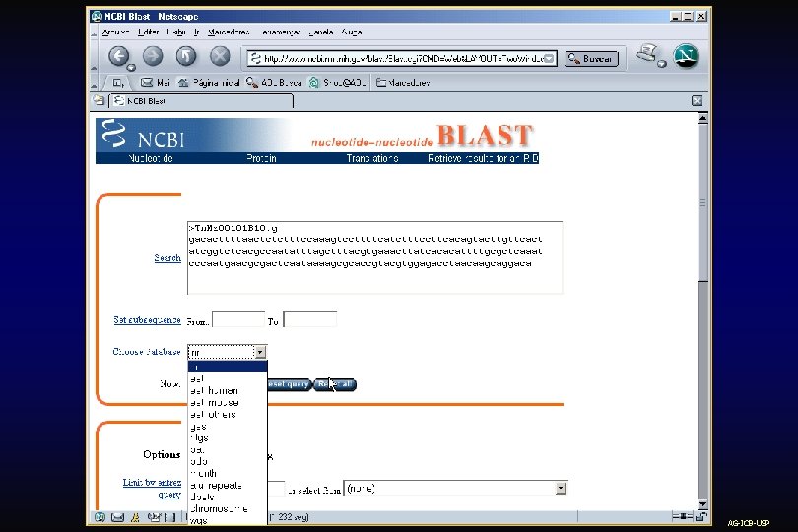Open the Ventana menu
Viewport: 798px width, 532px height.
320,33
